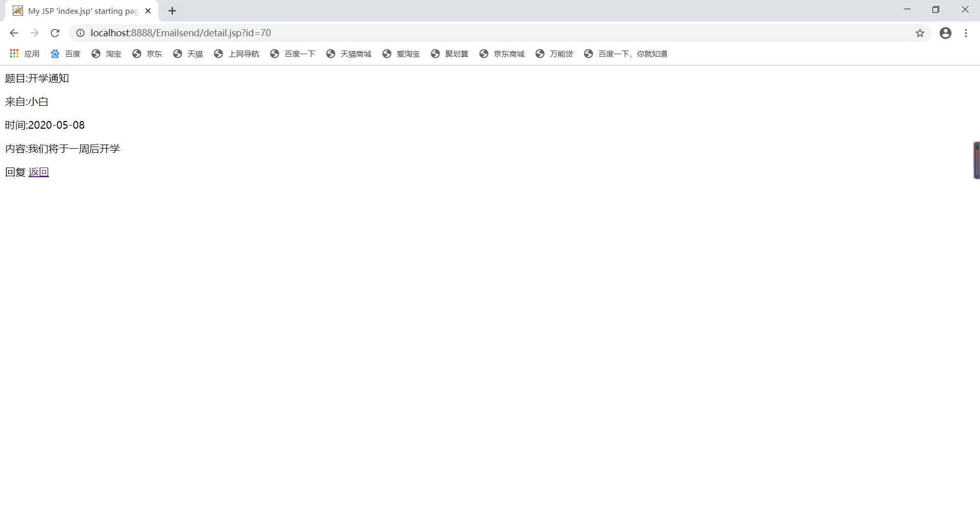Close the 'My JSP index.jsp' tab
This screenshot has height=526, width=980.
[x=148, y=11]
